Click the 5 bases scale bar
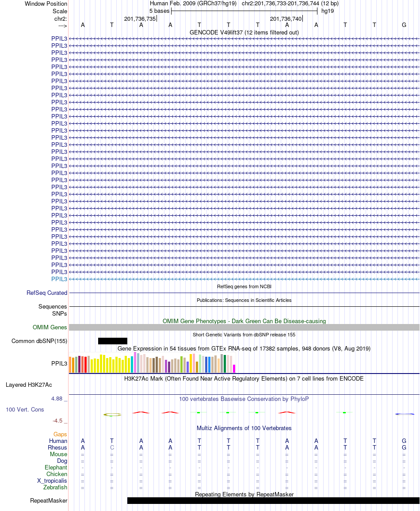The width and height of the screenshot is (420, 511). pyautogui.click(x=244, y=11)
